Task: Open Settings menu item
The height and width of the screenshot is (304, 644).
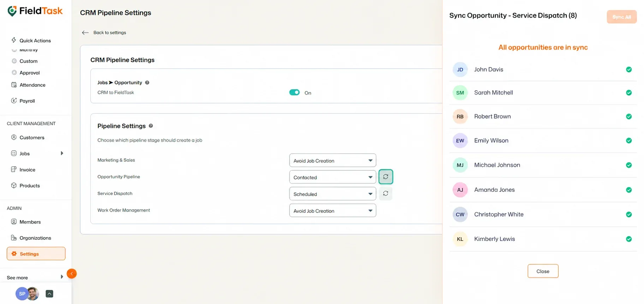Action: point(36,254)
